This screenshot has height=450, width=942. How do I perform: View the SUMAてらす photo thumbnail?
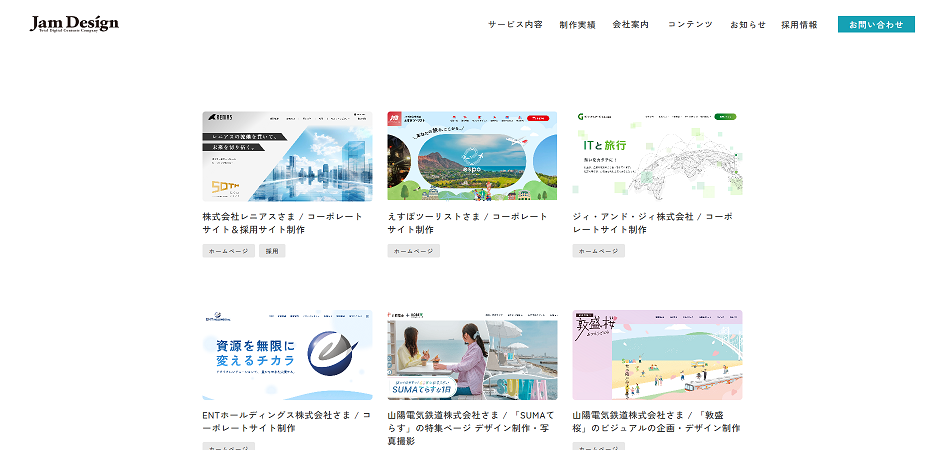pyautogui.click(x=472, y=355)
